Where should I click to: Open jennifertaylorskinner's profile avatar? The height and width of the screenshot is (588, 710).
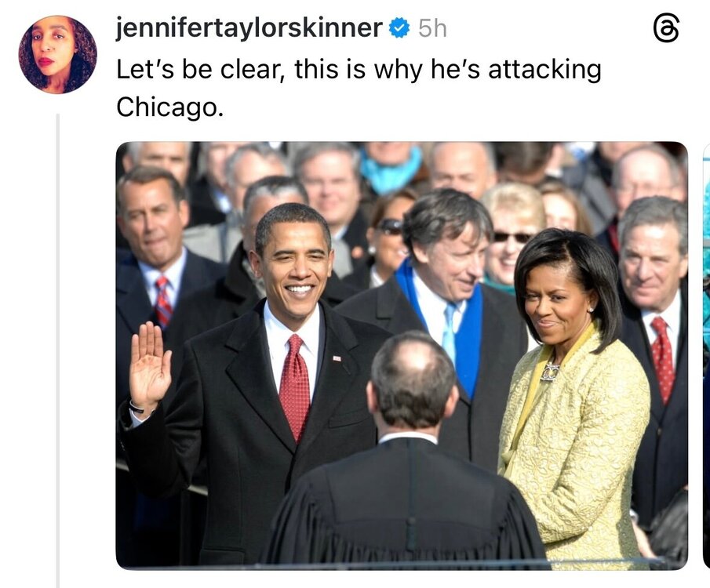point(57,54)
